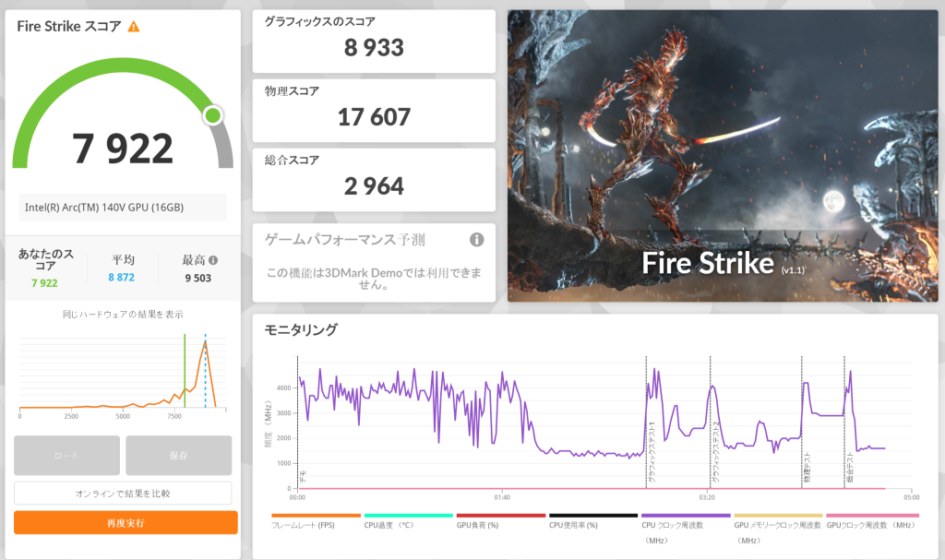Click オンラインで結果を比較 button
This screenshot has height=560, width=945.
point(123,493)
